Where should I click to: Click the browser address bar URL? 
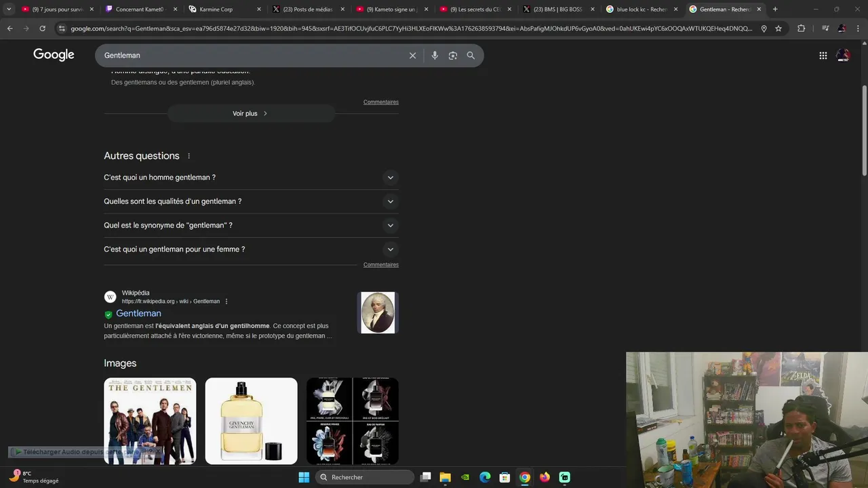tap(411, 28)
